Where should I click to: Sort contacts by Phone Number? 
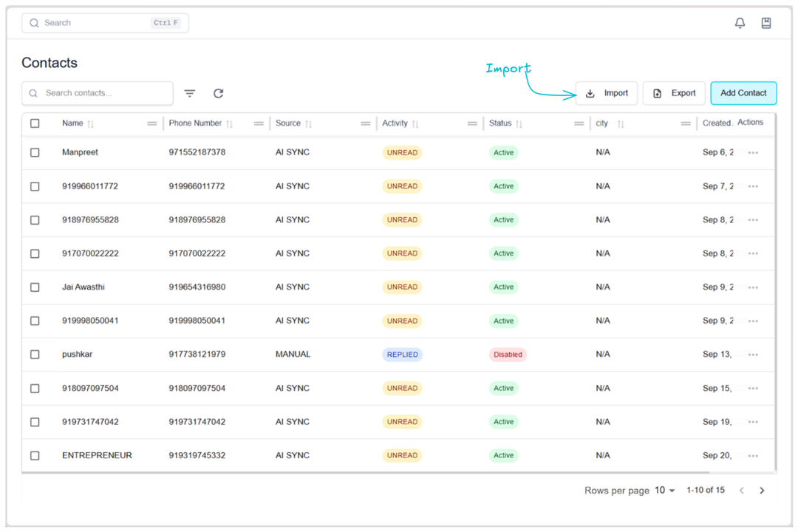click(230, 124)
